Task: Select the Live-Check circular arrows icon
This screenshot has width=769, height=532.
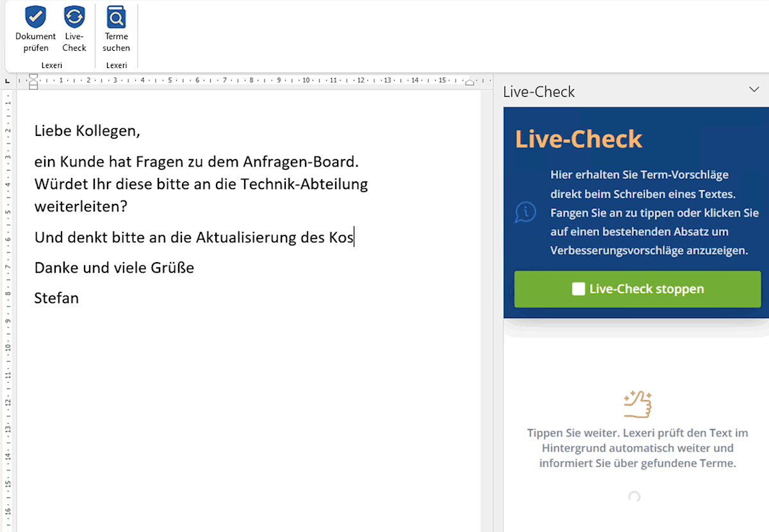Action: point(74,17)
